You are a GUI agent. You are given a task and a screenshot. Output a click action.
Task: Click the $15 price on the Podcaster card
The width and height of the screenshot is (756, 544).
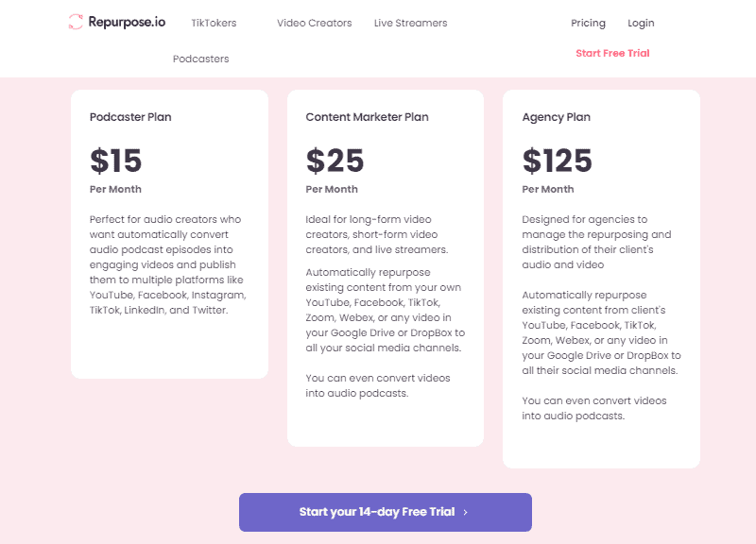click(x=116, y=161)
